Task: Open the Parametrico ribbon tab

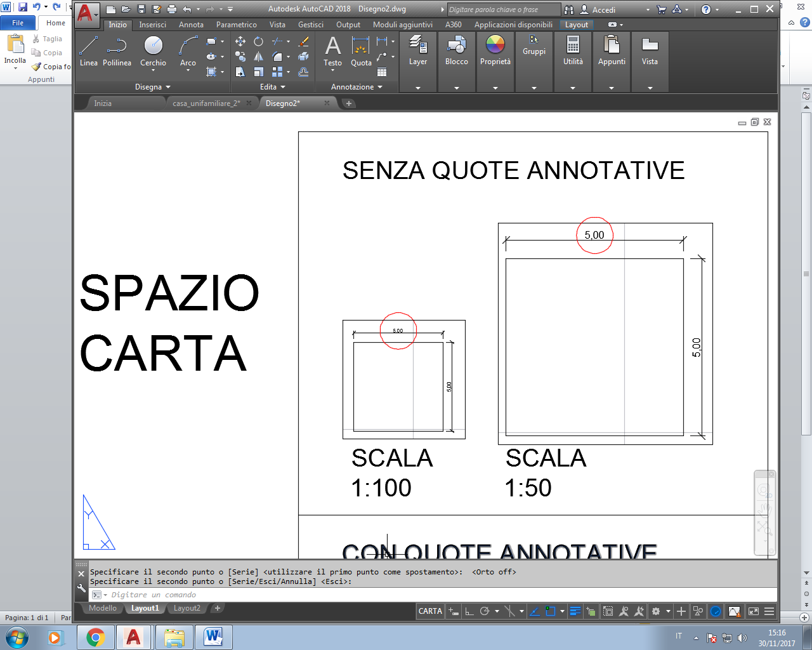Action: (236, 25)
